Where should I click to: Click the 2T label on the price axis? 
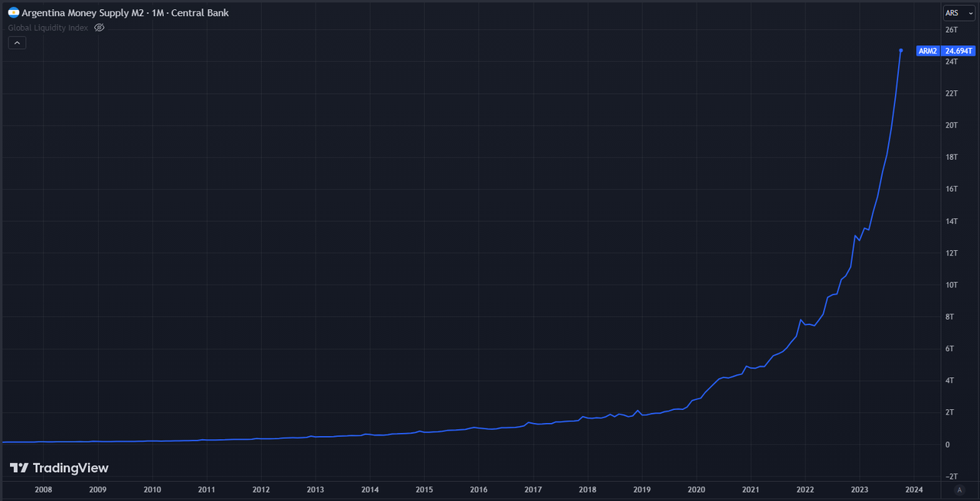pyautogui.click(x=950, y=412)
